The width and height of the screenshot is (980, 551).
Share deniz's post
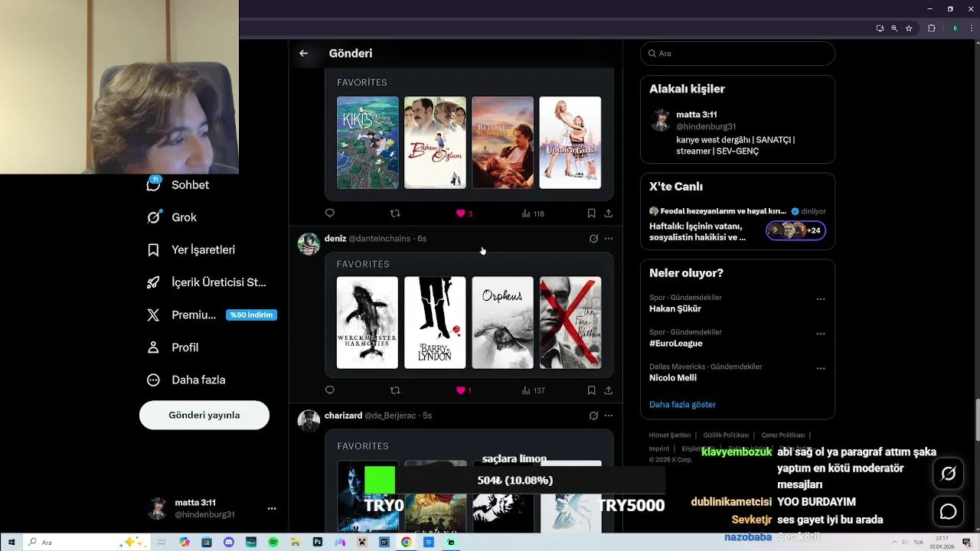[608, 390]
